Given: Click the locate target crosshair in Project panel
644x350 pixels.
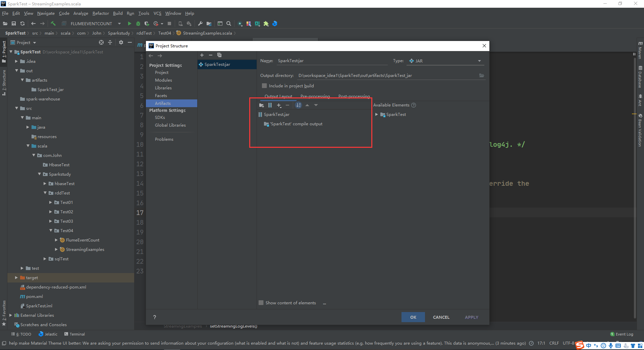Looking at the screenshot, I should coord(101,42).
